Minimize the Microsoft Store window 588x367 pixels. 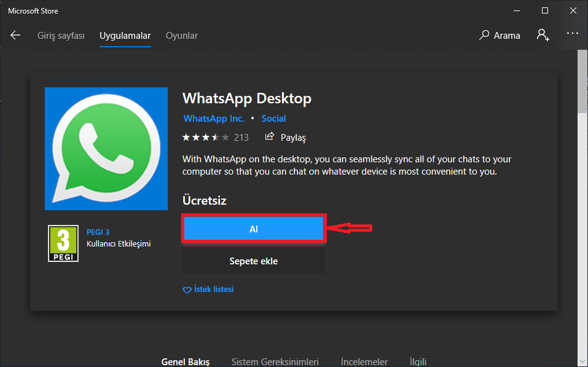click(517, 10)
